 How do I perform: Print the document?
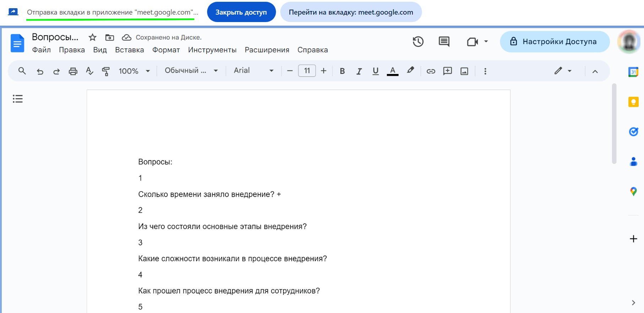click(x=73, y=71)
